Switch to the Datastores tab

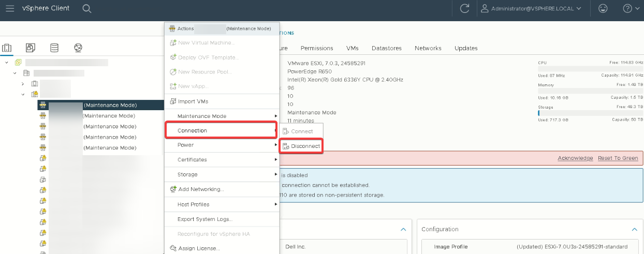click(387, 48)
